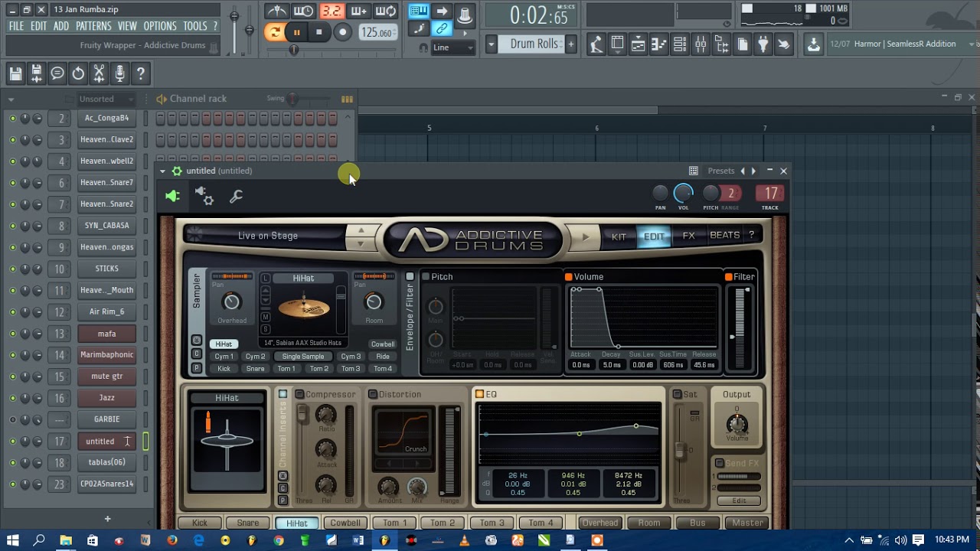
Task: Click the microphone recording icon
Action: coord(119,73)
